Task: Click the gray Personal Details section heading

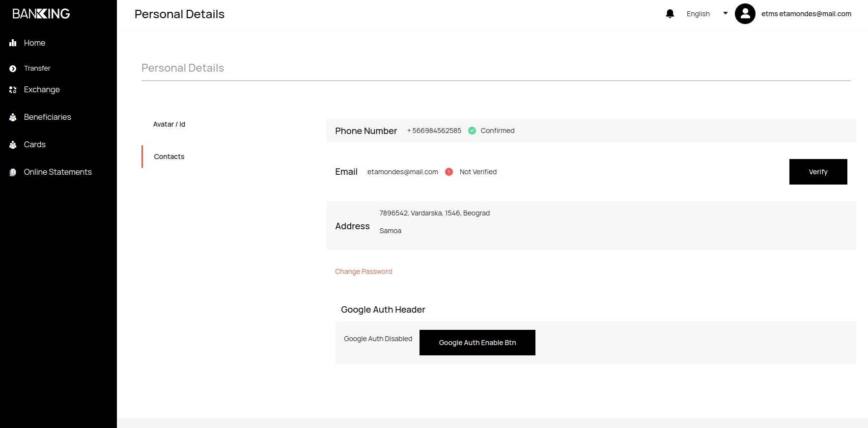Action: point(183,68)
